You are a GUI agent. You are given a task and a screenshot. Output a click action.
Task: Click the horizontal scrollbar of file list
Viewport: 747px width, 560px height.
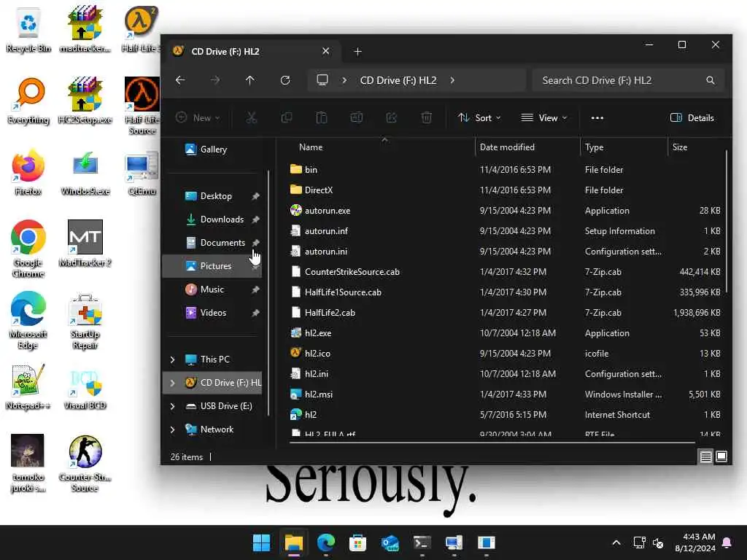pyautogui.click(x=492, y=443)
